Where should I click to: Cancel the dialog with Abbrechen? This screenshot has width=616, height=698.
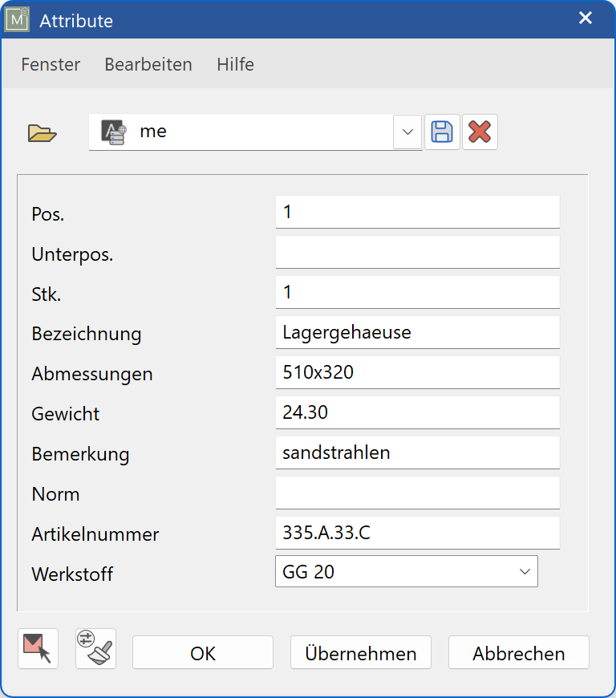pos(518,653)
